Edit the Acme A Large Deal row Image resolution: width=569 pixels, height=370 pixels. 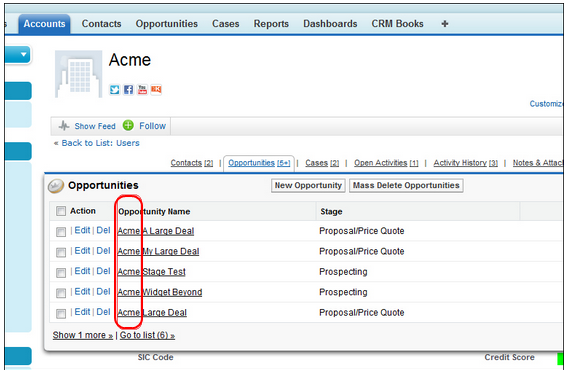pos(82,230)
